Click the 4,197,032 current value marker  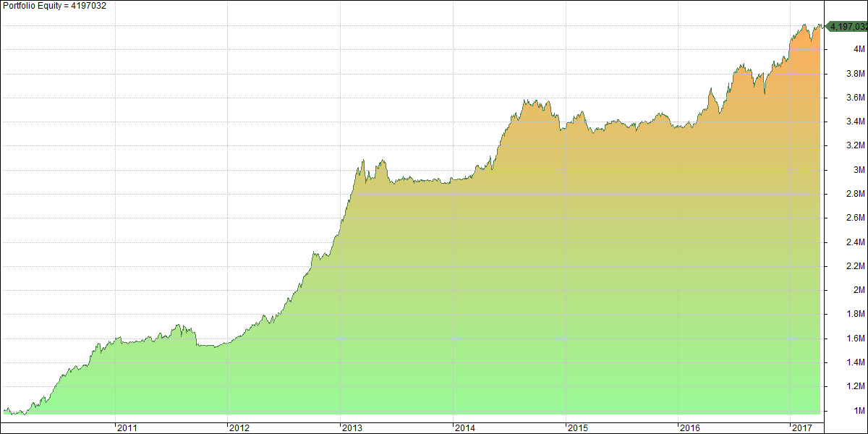[847, 27]
